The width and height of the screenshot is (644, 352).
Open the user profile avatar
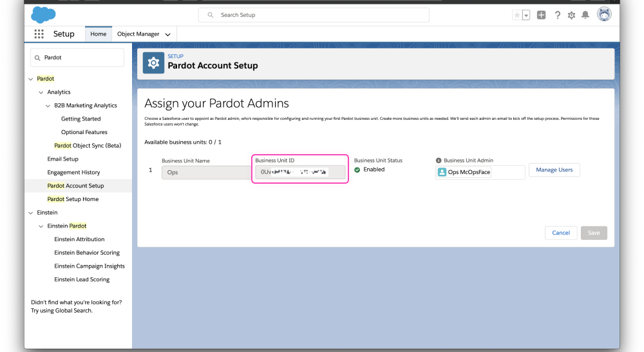click(604, 15)
